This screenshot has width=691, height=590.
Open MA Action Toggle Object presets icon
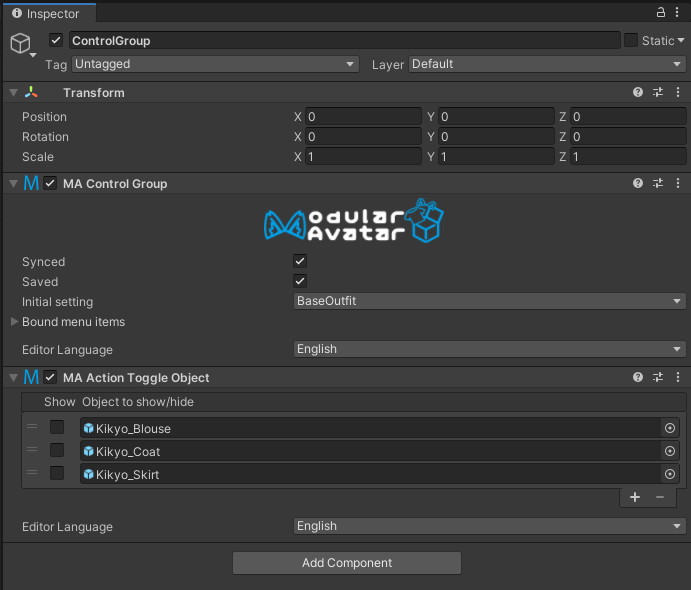click(658, 377)
